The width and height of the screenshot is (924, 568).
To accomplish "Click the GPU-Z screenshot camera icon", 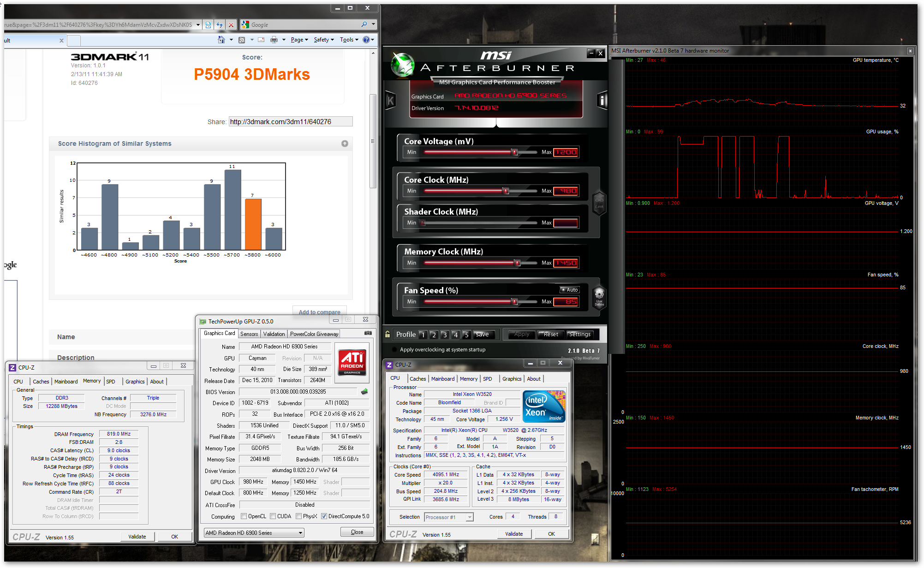I will coord(368,333).
